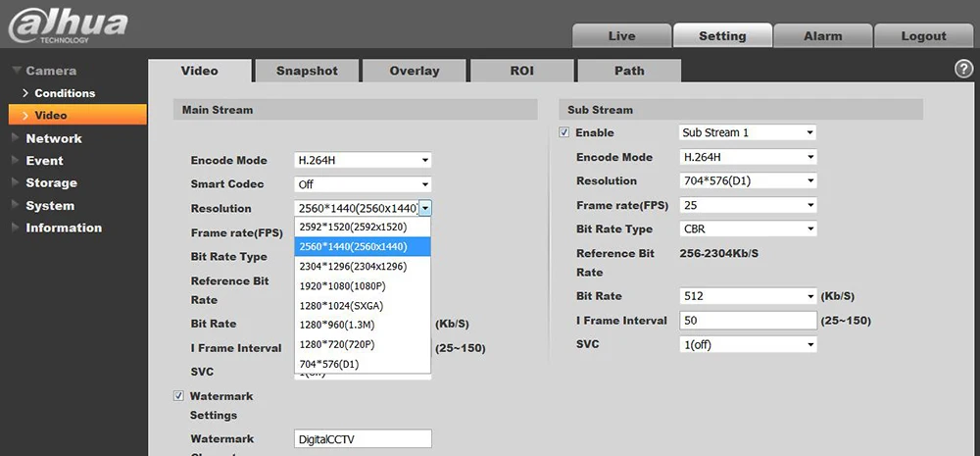Collapse the Camera section in sidebar
The image size is (980, 456).
tap(44, 71)
